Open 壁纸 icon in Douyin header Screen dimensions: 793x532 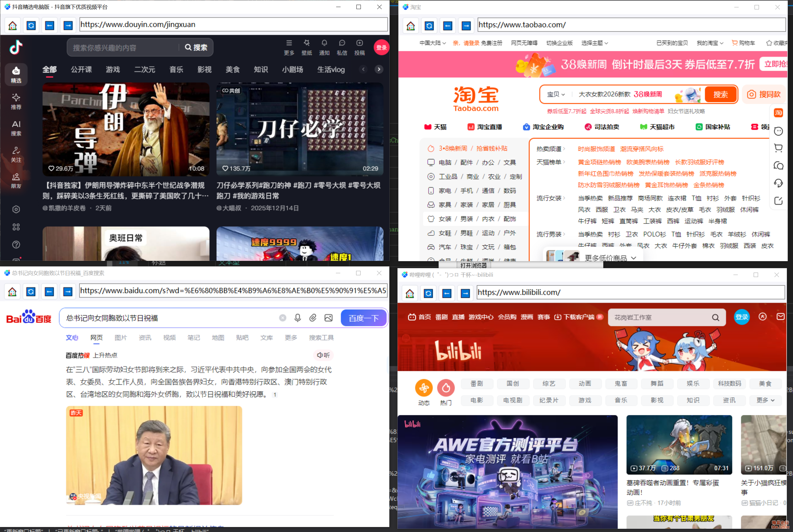307,47
